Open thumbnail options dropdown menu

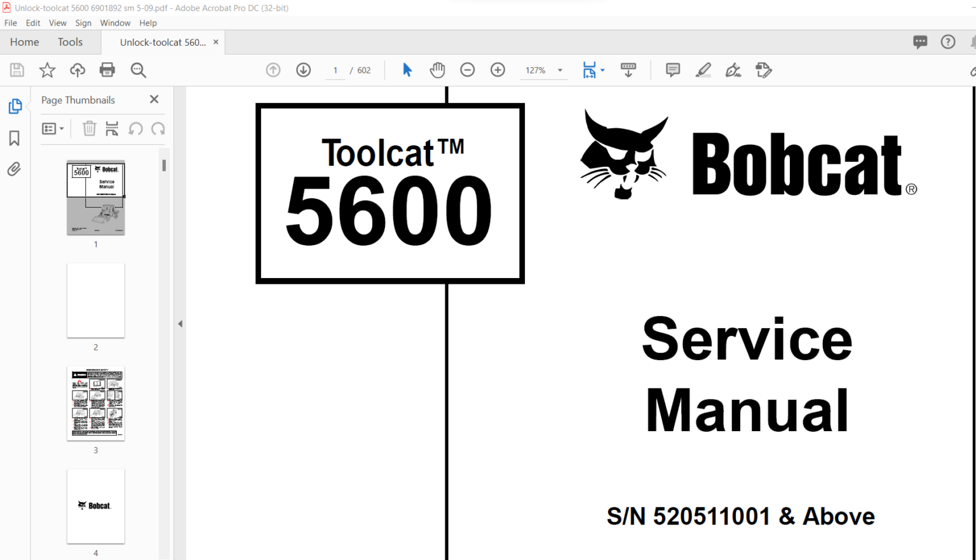click(x=53, y=129)
